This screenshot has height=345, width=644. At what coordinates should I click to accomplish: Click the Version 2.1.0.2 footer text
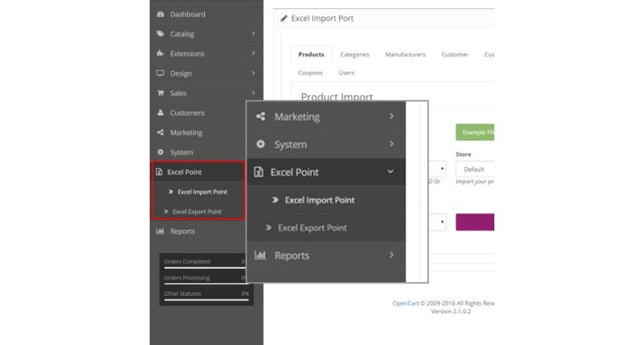coord(451,311)
